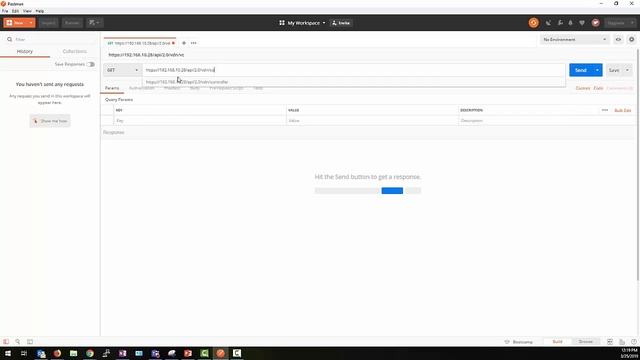
Task: Switch to the Collections tab
Action: pyautogui.click(x=74, y=51)
